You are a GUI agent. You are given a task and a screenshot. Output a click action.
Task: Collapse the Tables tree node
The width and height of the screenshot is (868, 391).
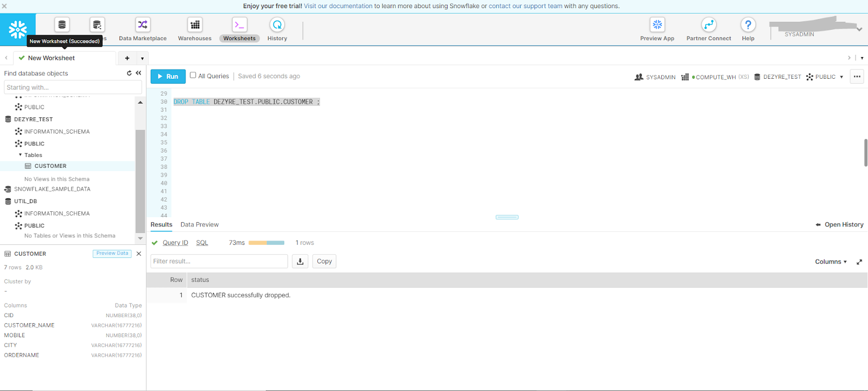click(x=21, y=155)
